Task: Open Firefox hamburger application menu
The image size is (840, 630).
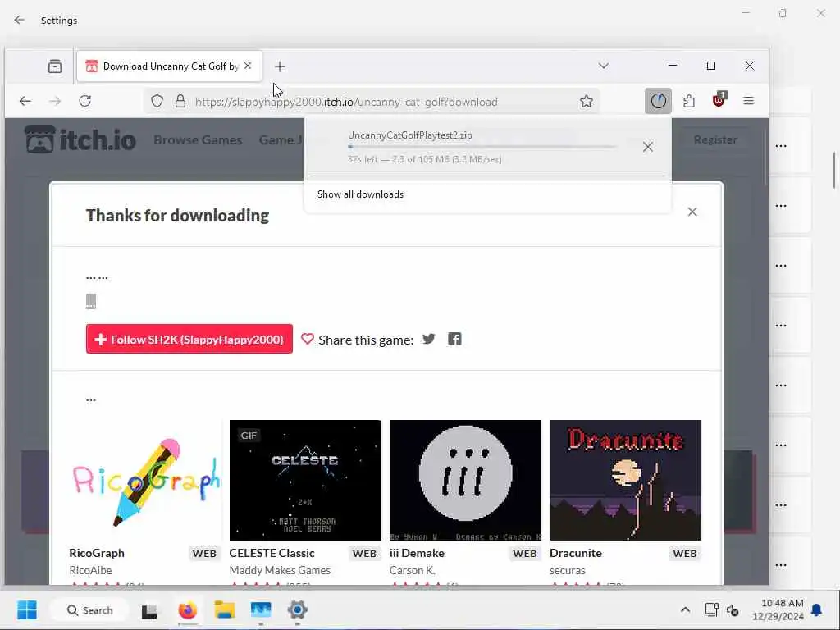Action: click(749, 101)
